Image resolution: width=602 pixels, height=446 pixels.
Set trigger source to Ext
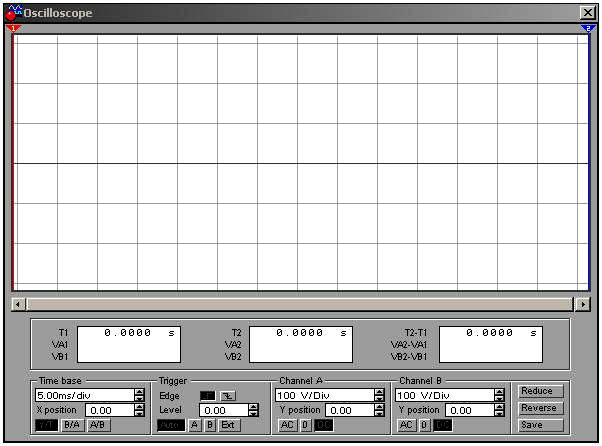pyautogui.click(x=229, y=425)
